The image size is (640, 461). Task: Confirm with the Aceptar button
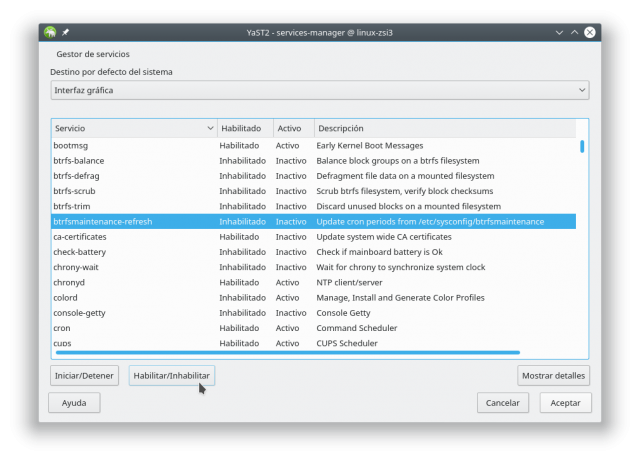point(565,403)
